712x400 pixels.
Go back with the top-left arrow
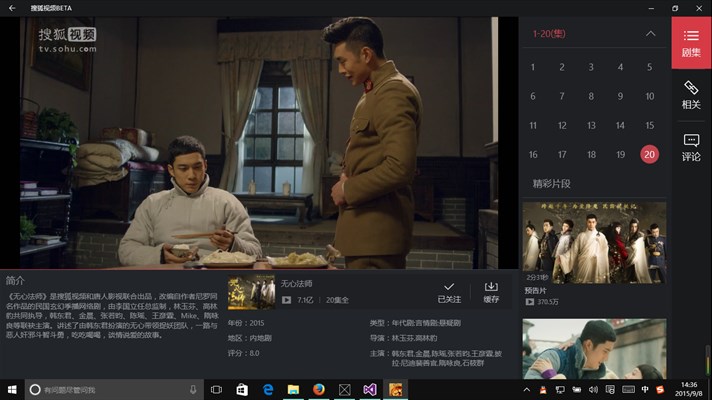12,8
